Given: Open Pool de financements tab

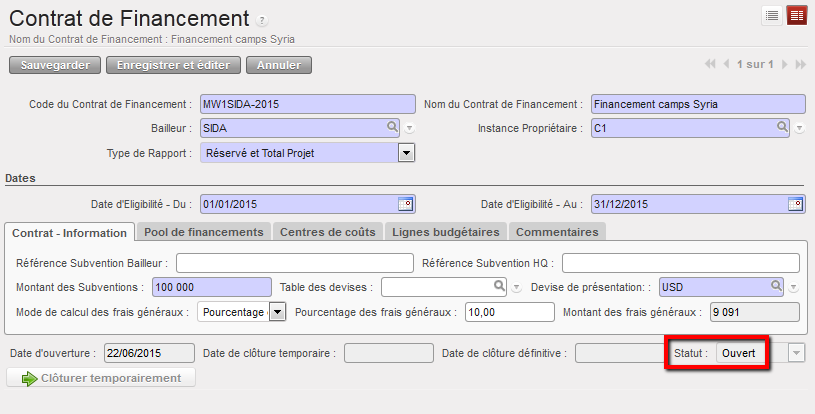Looking at the screenshot, I should point(204,232).
